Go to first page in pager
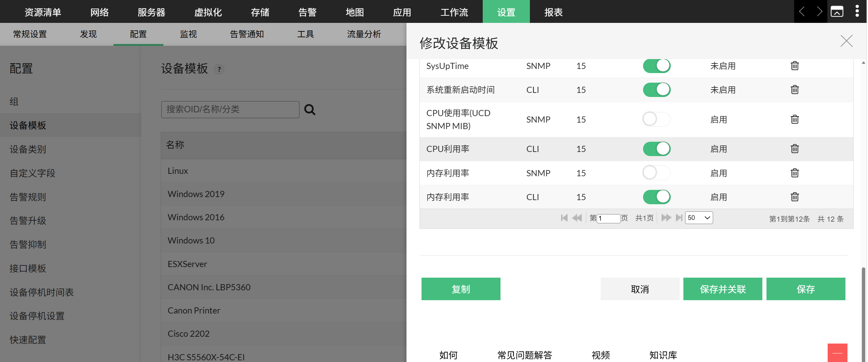Screen dimensions: 868x362 [x=564, y=218]
